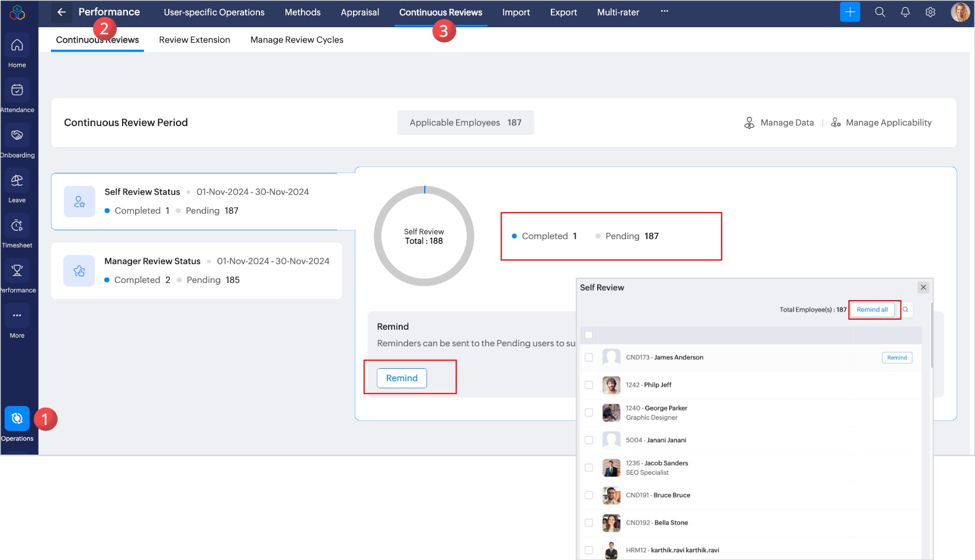The height and width of the screenshot is (560, 975).
Task: Click the Remind all button
Action: (872, 310)
